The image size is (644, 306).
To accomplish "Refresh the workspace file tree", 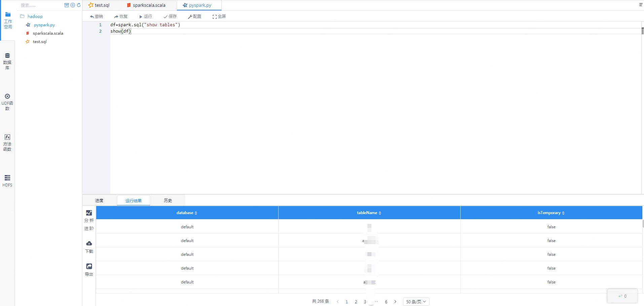I will click(x=79, y=5).
